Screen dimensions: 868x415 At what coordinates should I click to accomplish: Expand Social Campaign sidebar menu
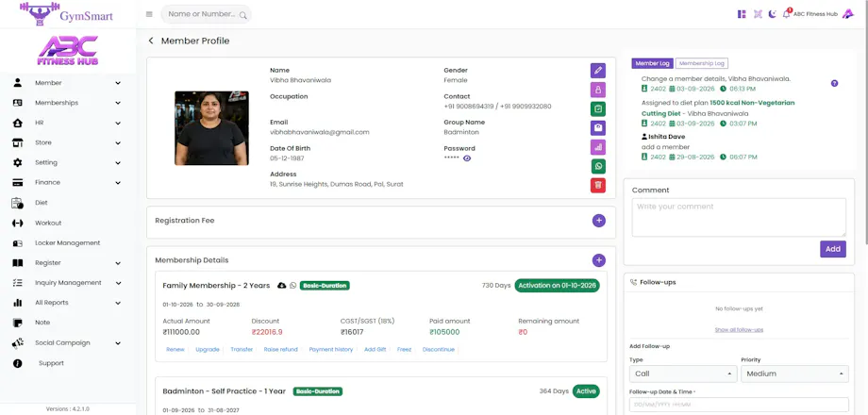(68, 343)
